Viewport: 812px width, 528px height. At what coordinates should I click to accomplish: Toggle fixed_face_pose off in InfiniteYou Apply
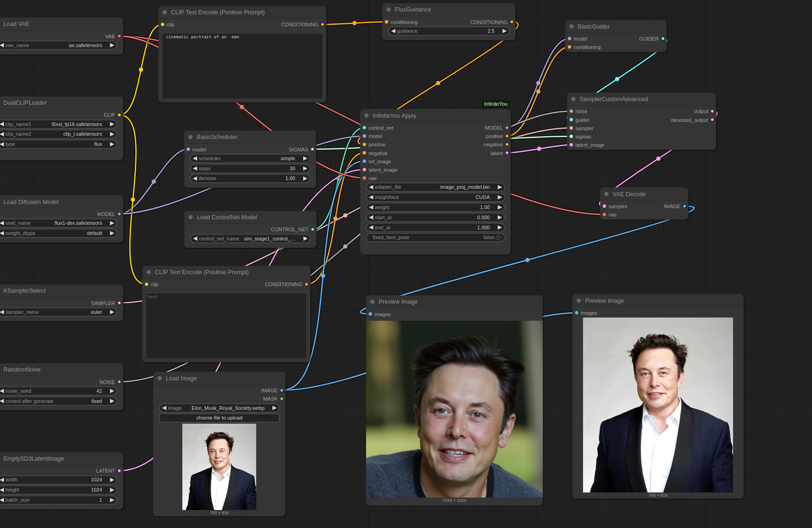[x=498, y=237]
